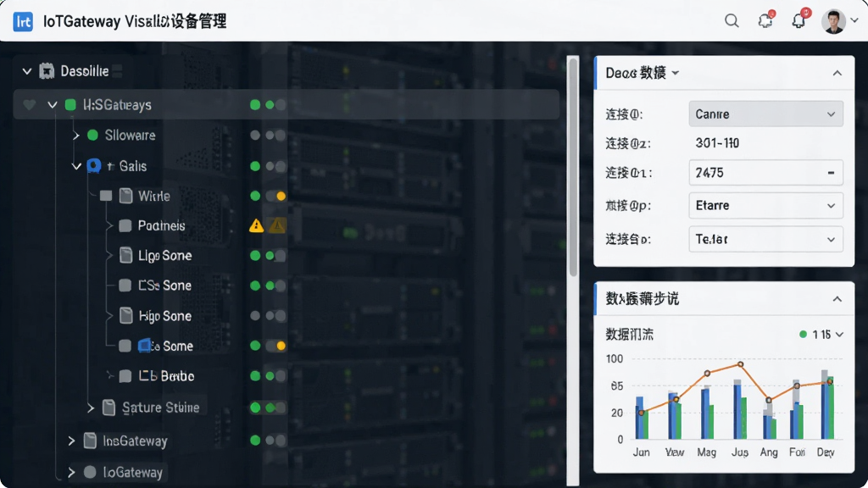
Task: Collapse the Deoc settings panel
Action: tap(837, 73)
